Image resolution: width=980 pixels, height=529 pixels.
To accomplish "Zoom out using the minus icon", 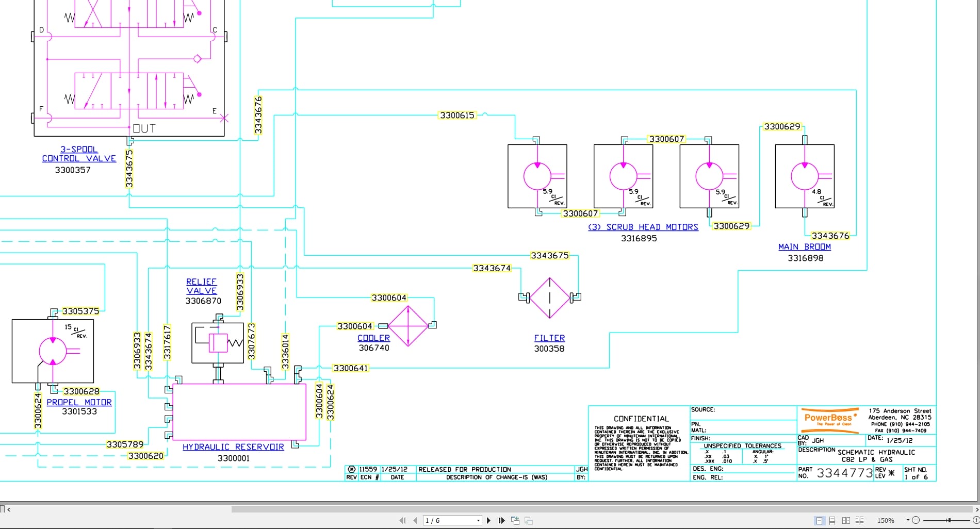I will coord(916,520).
